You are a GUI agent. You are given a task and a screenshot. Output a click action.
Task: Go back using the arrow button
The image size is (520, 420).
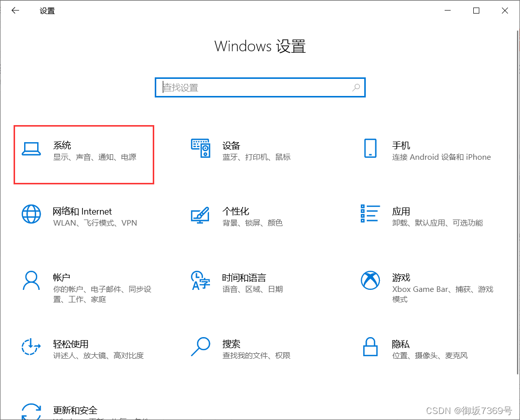[15, 11]
